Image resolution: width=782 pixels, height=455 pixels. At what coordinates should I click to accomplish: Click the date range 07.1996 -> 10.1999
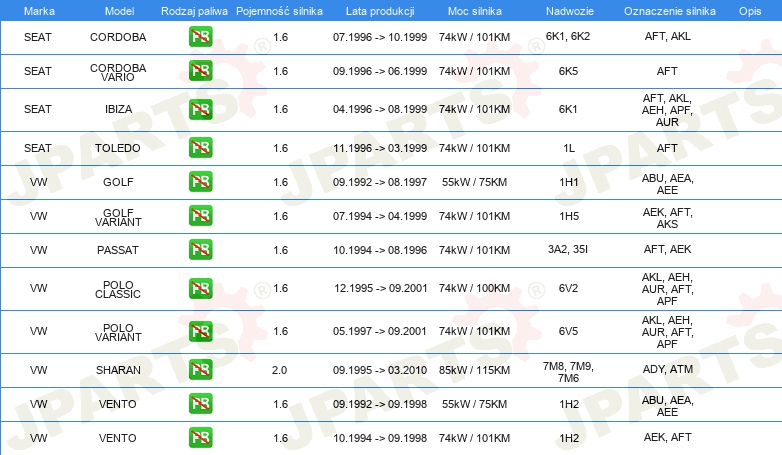(x=380, y=37)
